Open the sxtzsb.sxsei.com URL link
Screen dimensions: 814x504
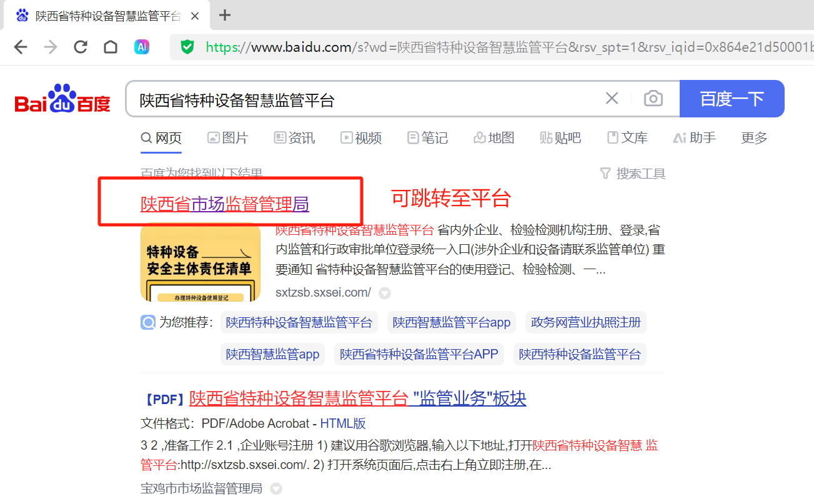324,292
